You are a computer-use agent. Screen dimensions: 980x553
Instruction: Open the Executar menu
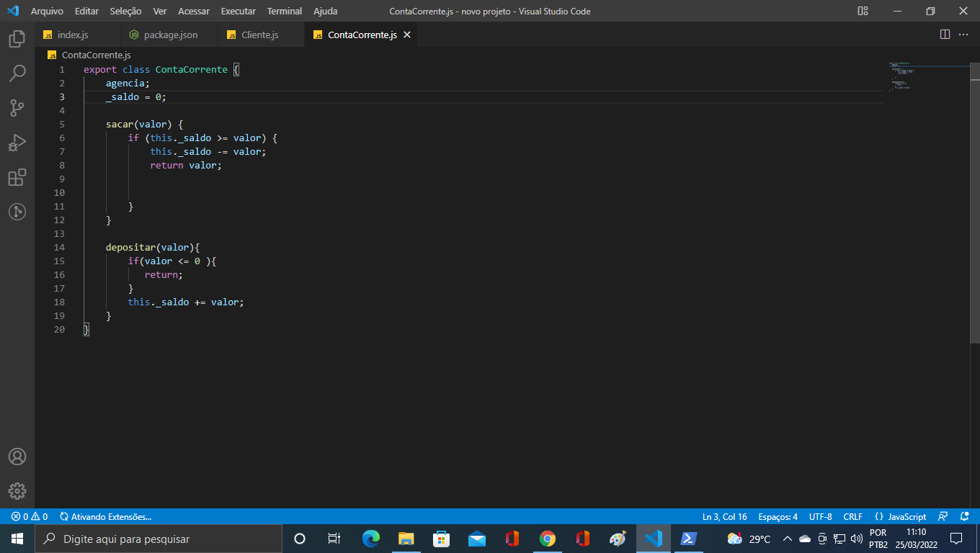coord(239,11)
